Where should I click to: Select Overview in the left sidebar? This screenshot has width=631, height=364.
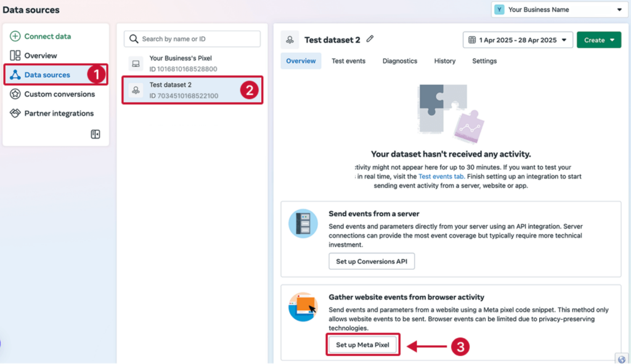(41, 55)
